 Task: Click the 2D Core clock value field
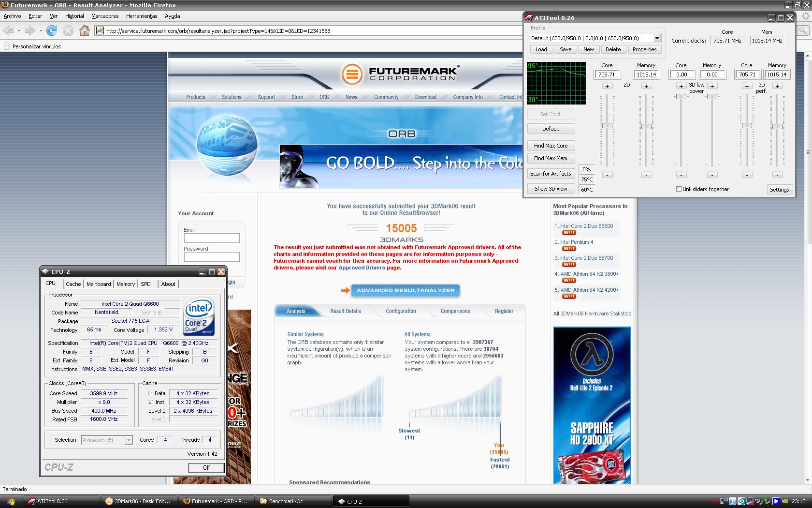[x=607, y=75]
